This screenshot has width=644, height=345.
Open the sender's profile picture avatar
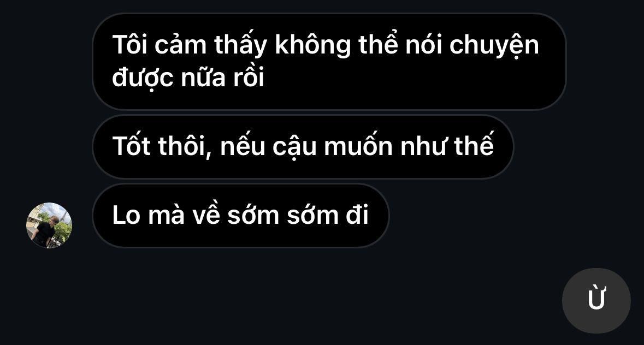tap(49, 225)
